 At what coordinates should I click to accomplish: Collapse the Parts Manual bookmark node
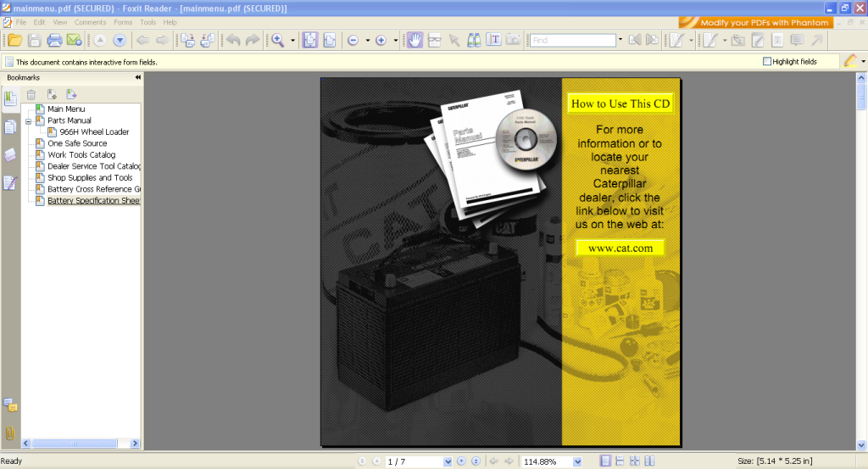[x=28, y=120]
